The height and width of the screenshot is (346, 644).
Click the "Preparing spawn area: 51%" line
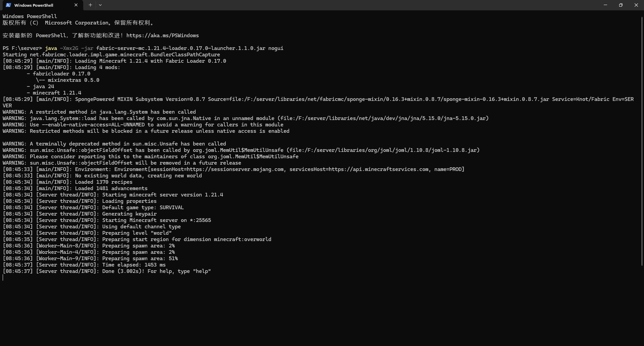[x=140, y=258]
